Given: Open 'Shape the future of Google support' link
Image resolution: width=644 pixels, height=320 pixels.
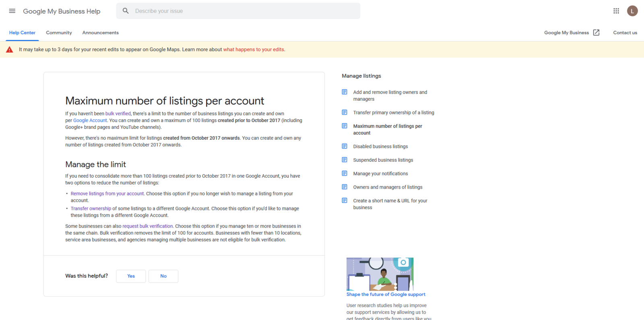Looking at the screenshot, I should (x=386, y=294).
